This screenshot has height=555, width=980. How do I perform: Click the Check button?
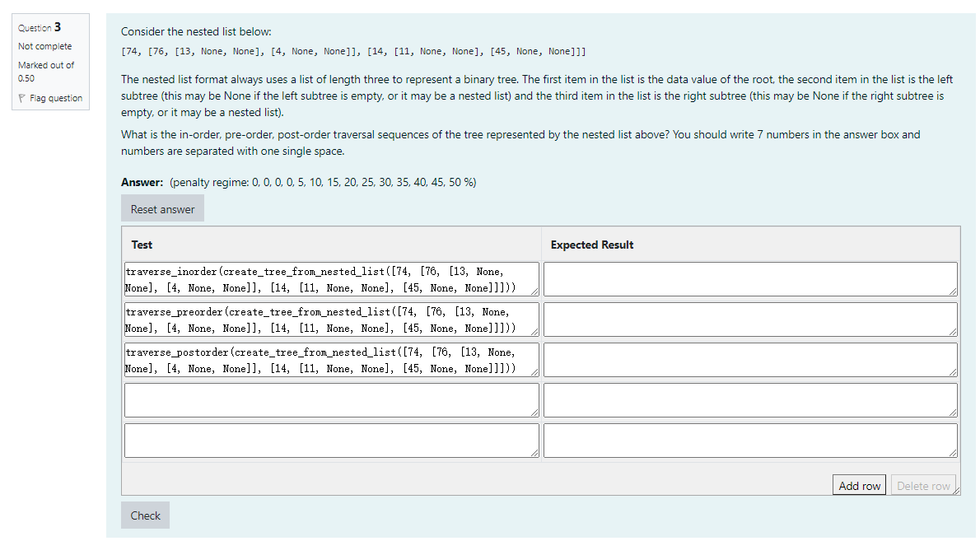click(145, 515)
